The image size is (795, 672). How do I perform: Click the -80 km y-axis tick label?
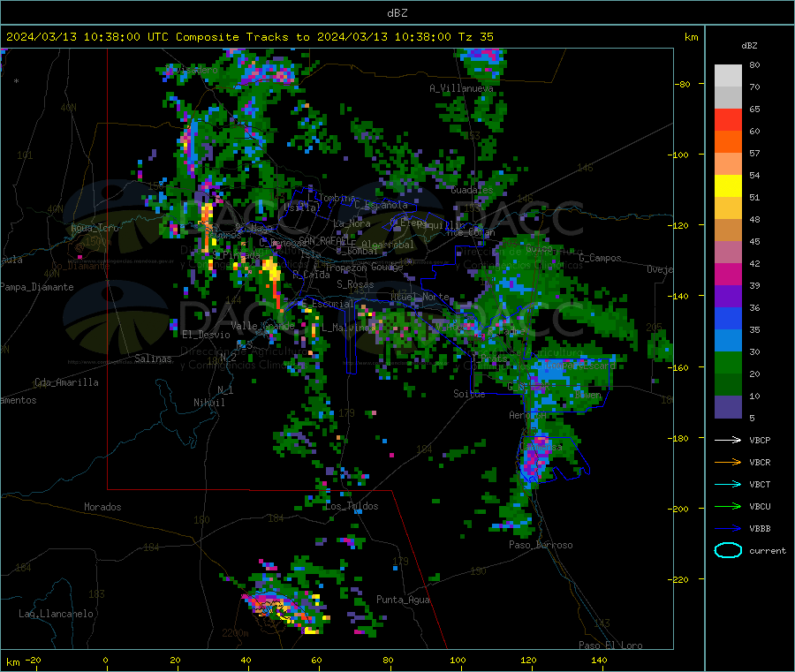[683, 84]
